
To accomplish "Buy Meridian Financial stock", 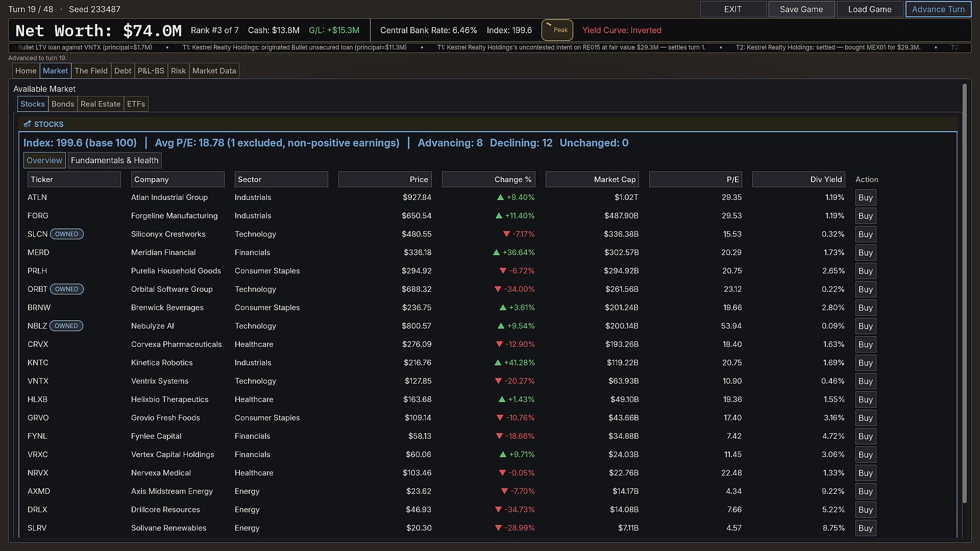I will [x=866, y=253].
